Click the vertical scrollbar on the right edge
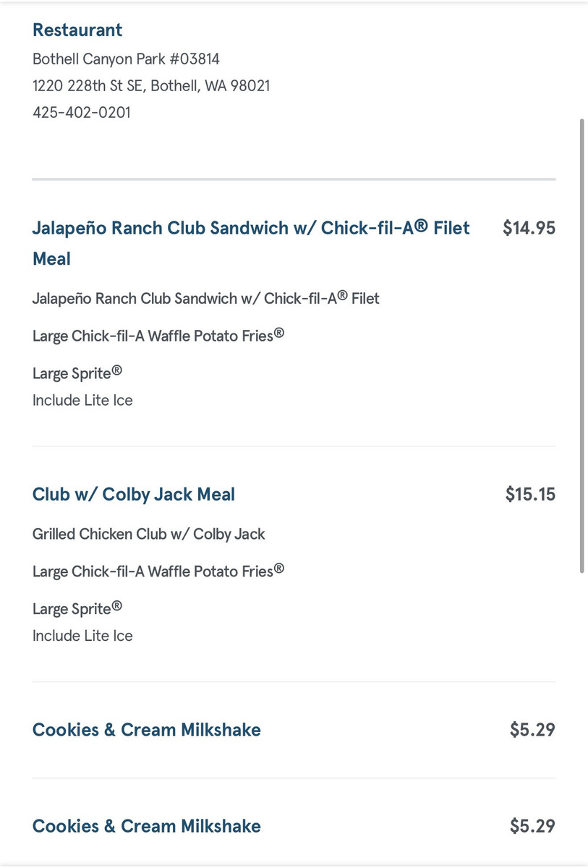Screen dimensions: 588x868 pyautogui.click(x=581, y=347)
